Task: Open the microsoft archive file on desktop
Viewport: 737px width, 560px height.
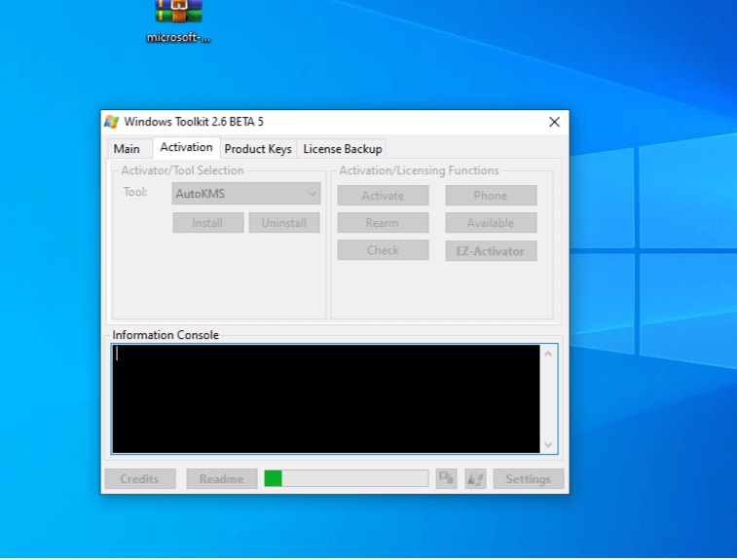Action: 178,21
